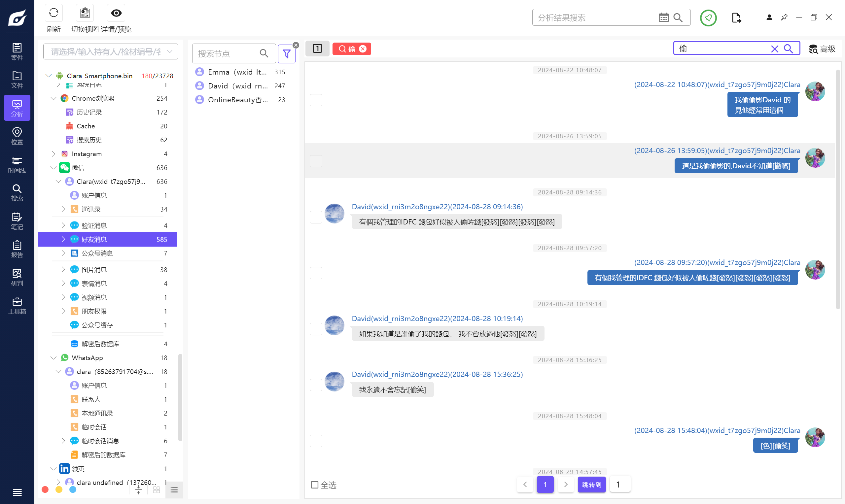Image resolution: width=845 pixels, height=504 pixels.
Task: Open Advanced (高级) search
Action: [822, 49]
